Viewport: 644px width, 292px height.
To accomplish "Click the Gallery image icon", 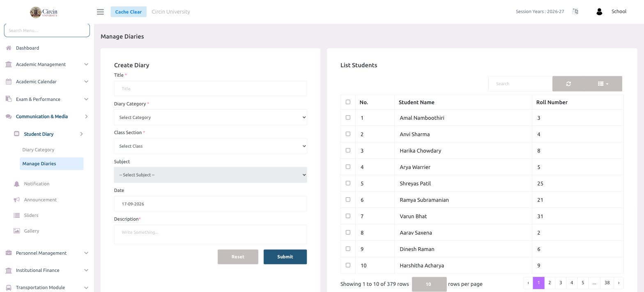I will point(16,231).
